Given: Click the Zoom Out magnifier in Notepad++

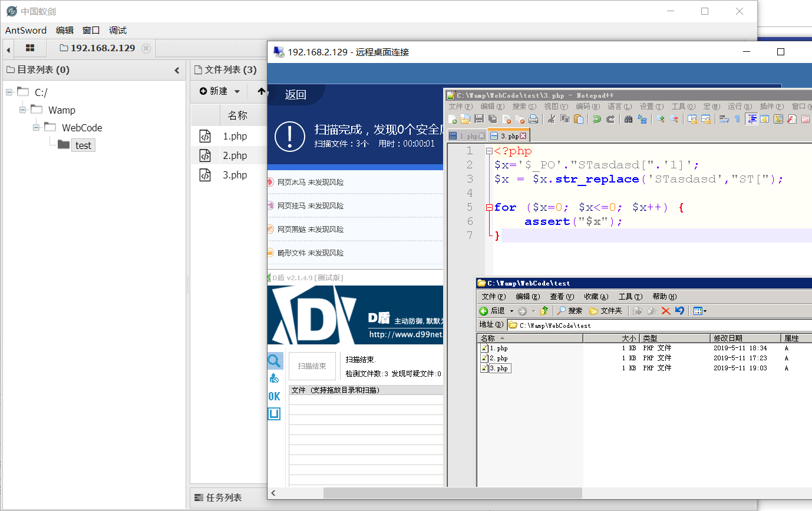Looking at the screenshot, I should tap(674, 119).
